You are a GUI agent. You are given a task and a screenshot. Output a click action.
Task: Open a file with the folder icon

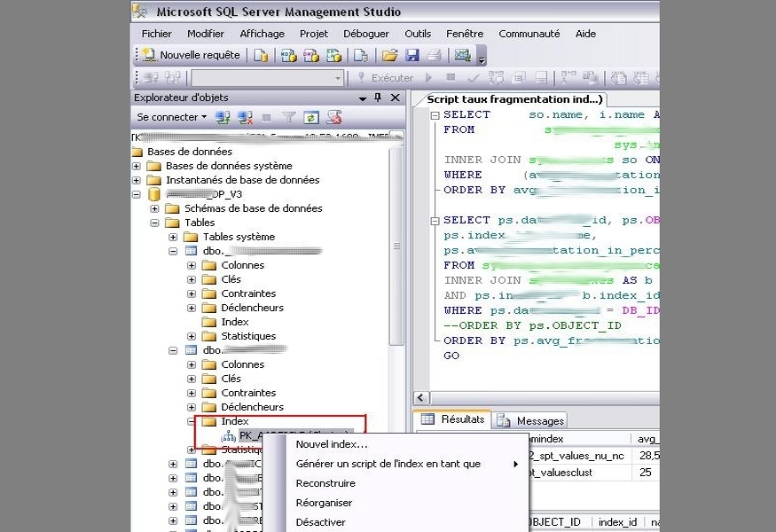[x=389, y=55]
